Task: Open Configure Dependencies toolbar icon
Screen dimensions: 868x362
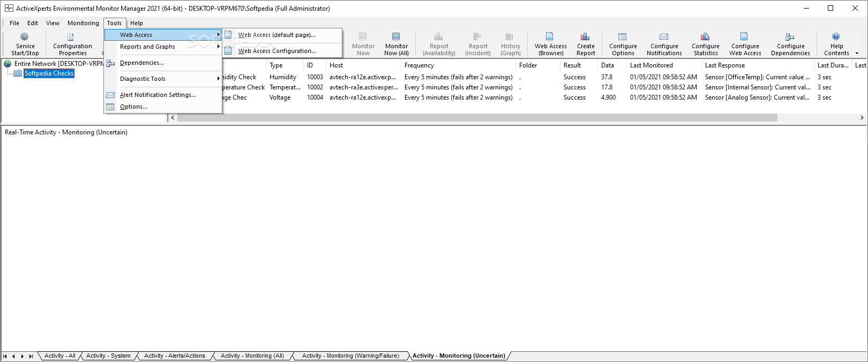Action: coord(790,36)
